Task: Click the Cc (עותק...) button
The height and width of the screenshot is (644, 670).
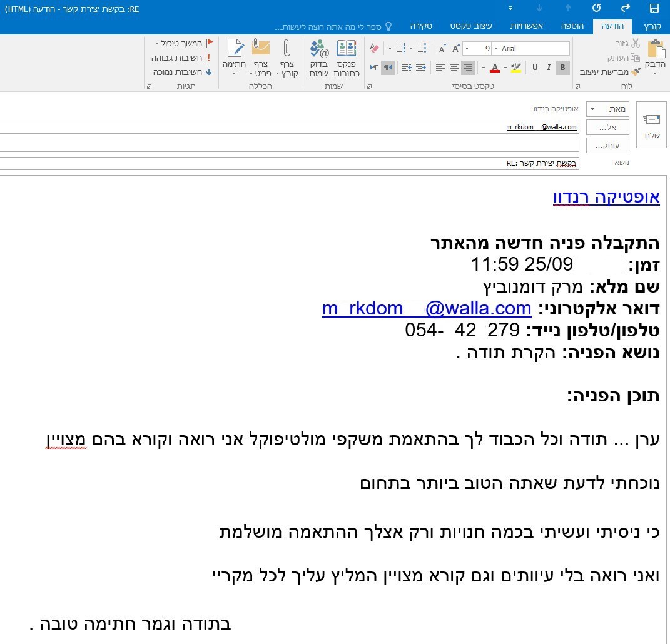Action: pos(607,146)
